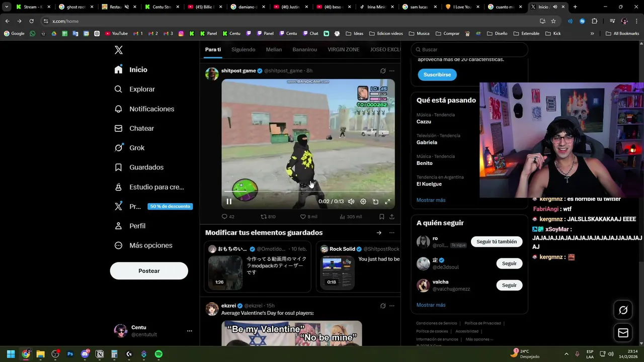This screenshot has width=644, height=362.
Task: Open Inicio from X sidebar
Action: click(131, 69)
